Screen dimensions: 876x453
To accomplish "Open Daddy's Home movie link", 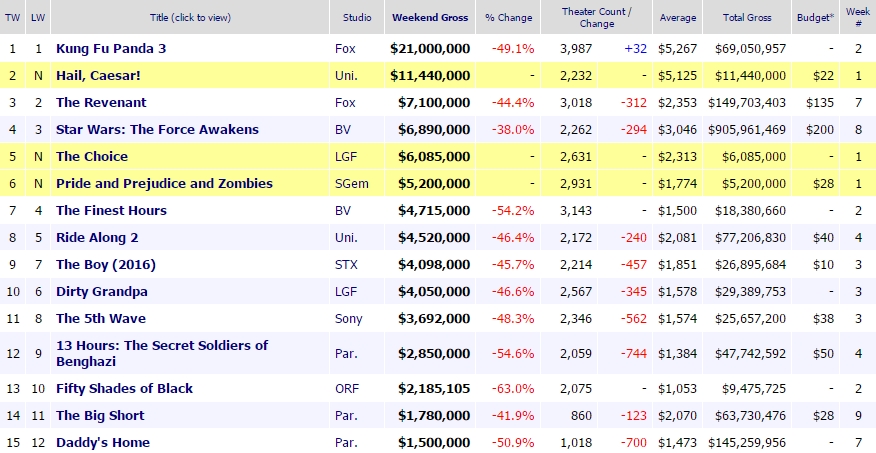I will pos(103,442).
